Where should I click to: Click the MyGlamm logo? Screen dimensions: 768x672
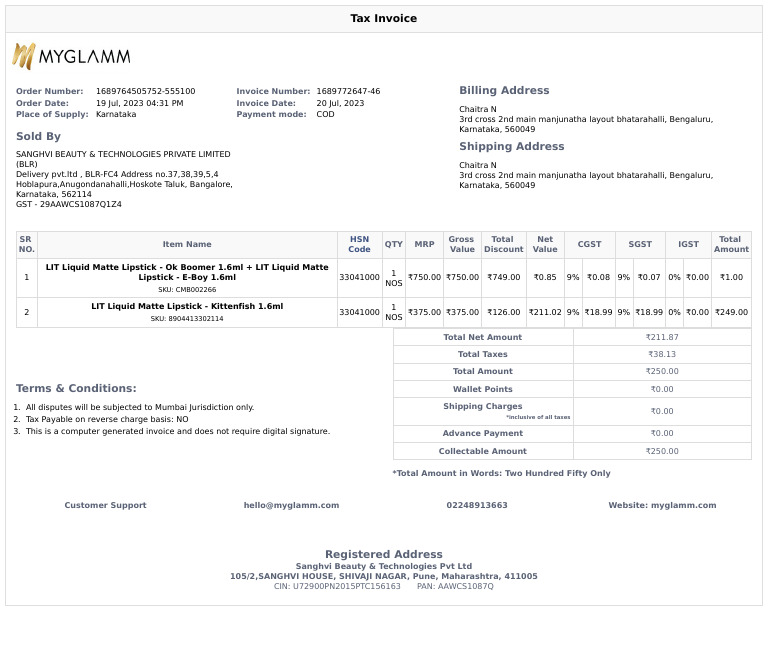point(72,56)
